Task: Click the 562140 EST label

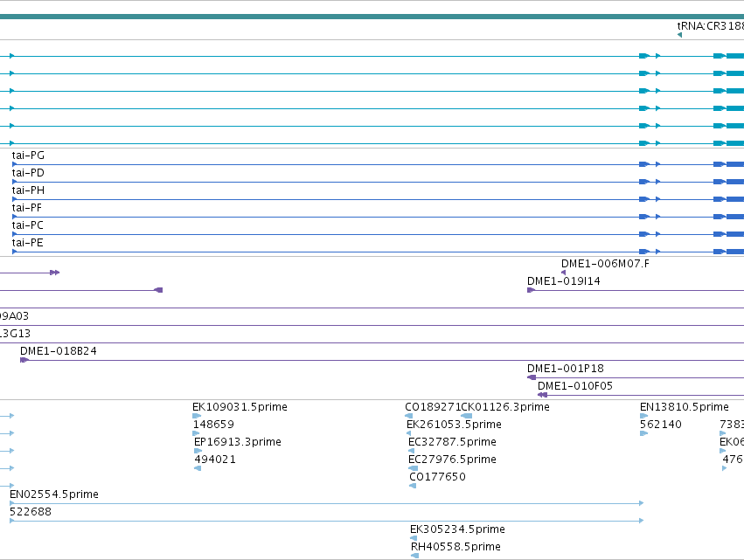Action: coord(660,425)
